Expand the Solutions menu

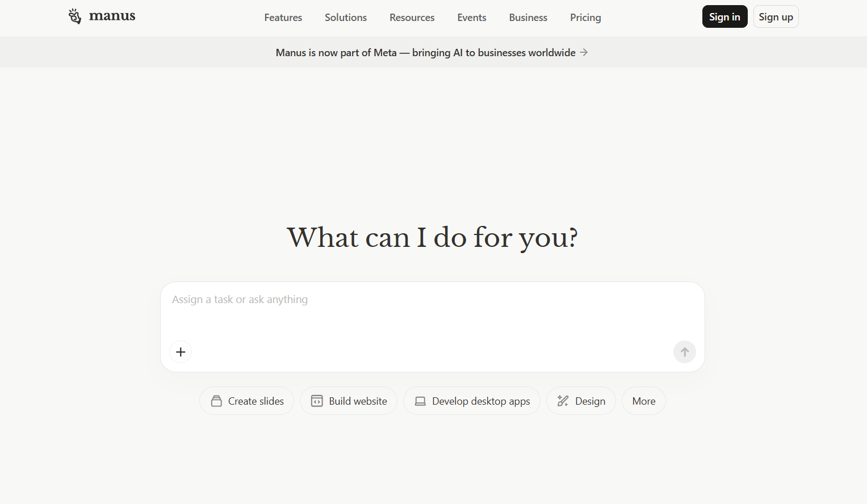(x=345, y=18)
